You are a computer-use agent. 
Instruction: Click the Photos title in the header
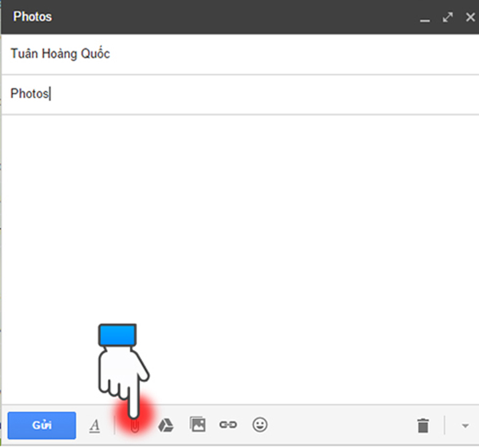[x=33, y=17]
